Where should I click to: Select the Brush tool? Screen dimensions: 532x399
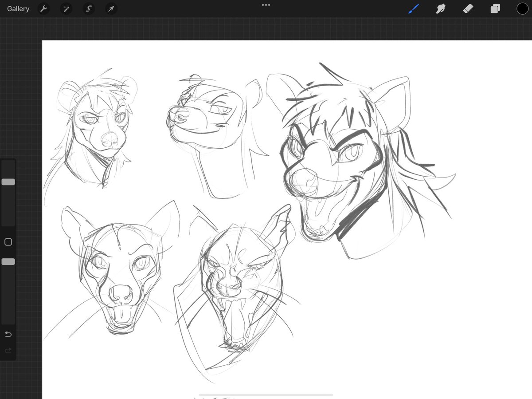pyautogui.click(x=413, y=8)
